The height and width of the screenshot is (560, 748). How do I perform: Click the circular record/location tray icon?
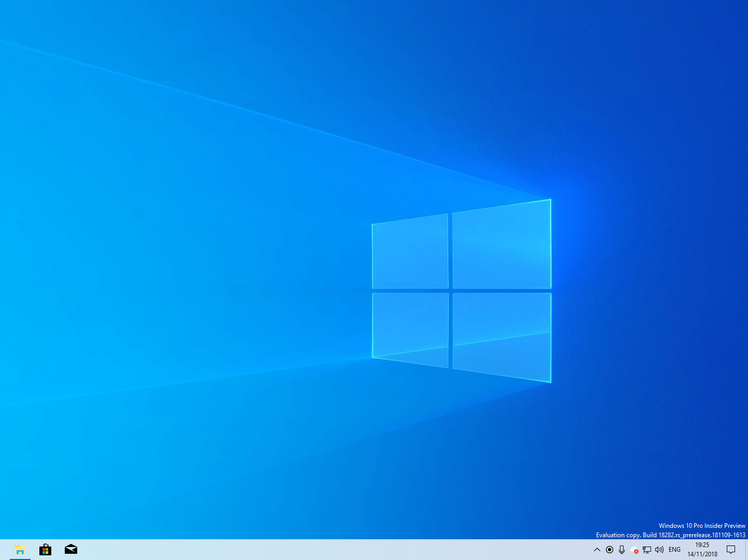(x=610, y=550)
